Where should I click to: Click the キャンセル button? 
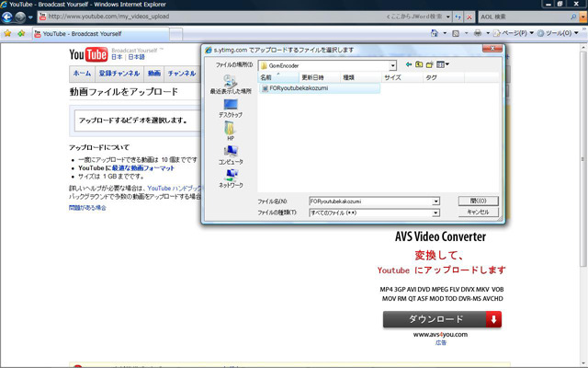pyautogui.click(x=478, y=213)
